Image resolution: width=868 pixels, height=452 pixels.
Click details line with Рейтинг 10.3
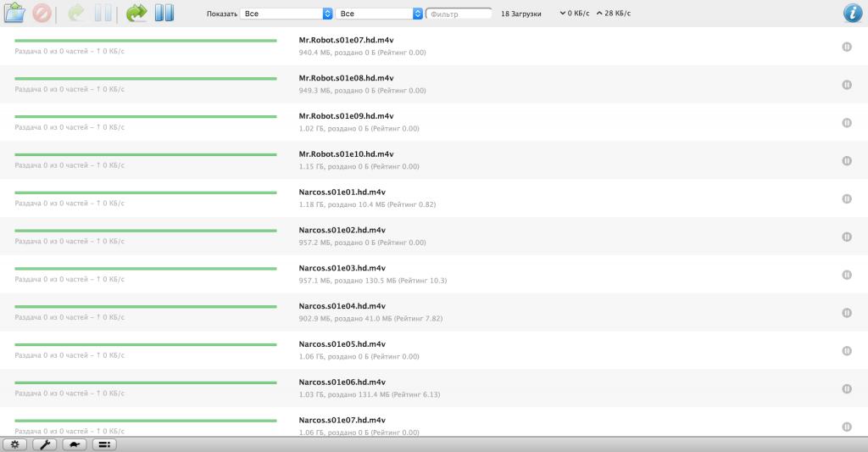point(373,281)
